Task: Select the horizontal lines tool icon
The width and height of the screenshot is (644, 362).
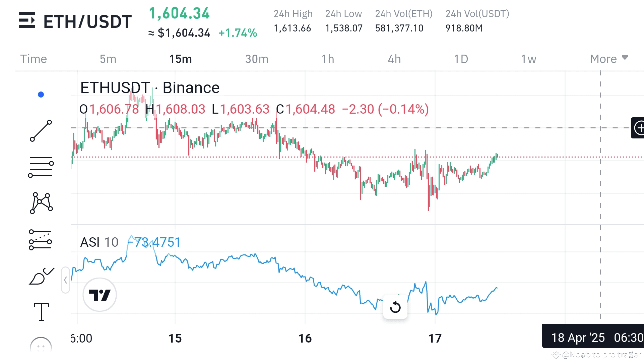Action: pos(41,167)
